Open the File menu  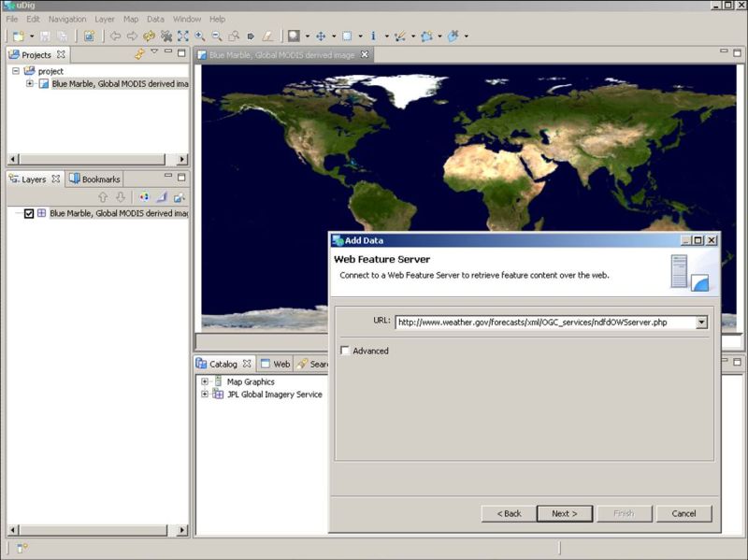(12, 19)
